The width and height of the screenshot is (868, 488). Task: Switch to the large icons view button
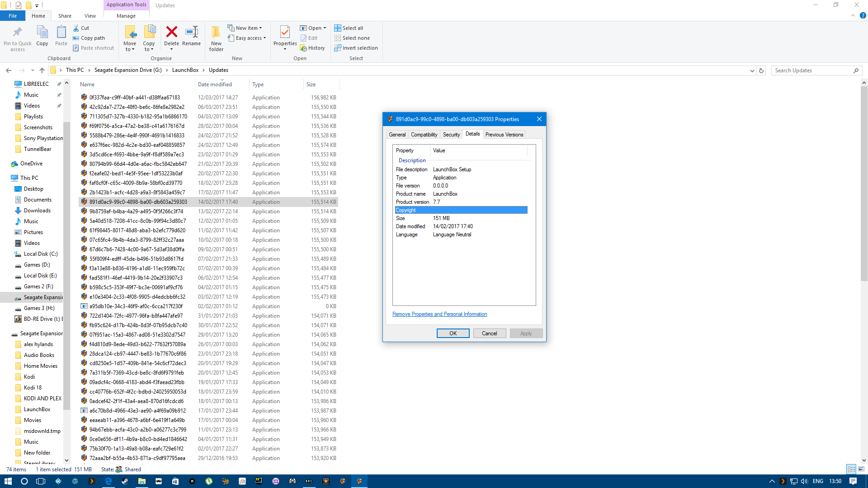[861, 469]
